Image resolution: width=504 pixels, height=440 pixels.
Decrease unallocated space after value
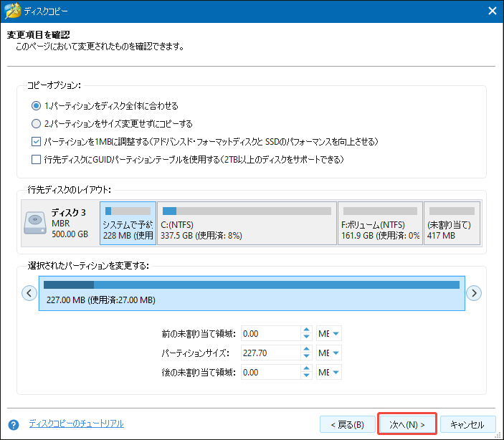coord(306,376)
